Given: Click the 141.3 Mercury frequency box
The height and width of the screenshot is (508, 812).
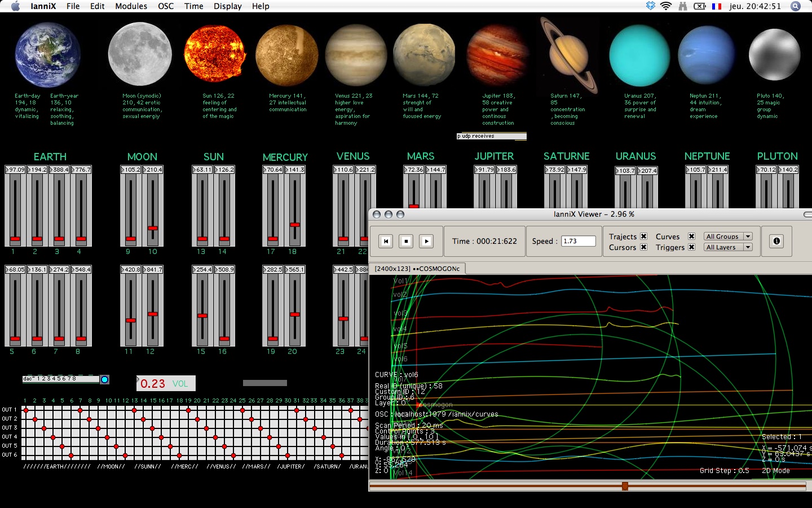Looking at the screenshot, I should (295, 169).
